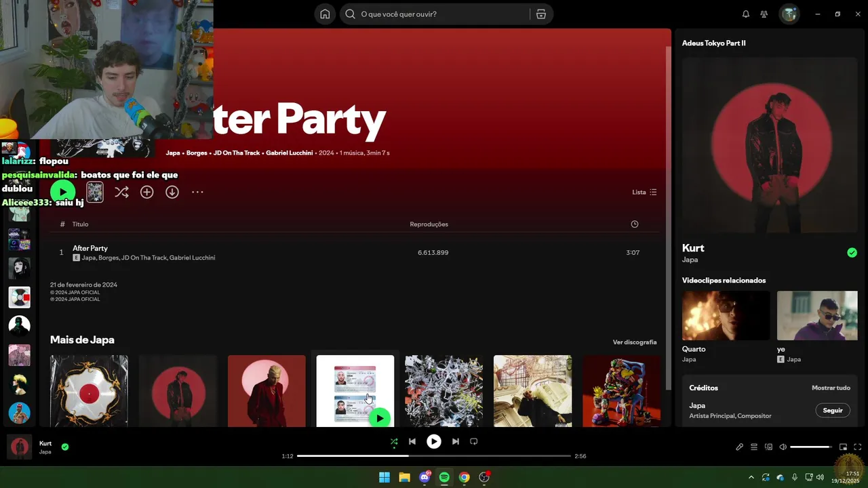
Task: Adjust the volume slider
Action: click(810, 447)
